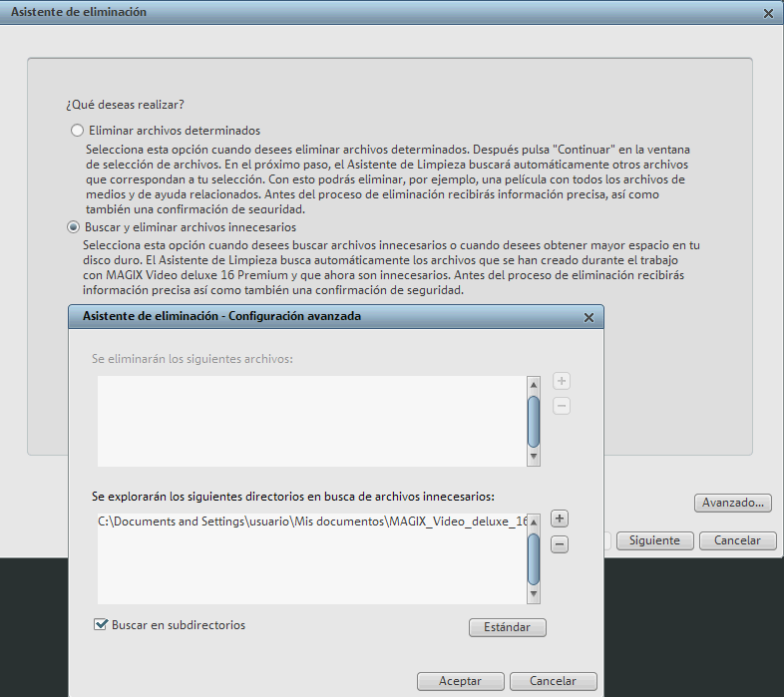This screenshot has width=784, height=697.
Task: Remove directory using minus button beside directories list
Action: click(x=561, y=544)
